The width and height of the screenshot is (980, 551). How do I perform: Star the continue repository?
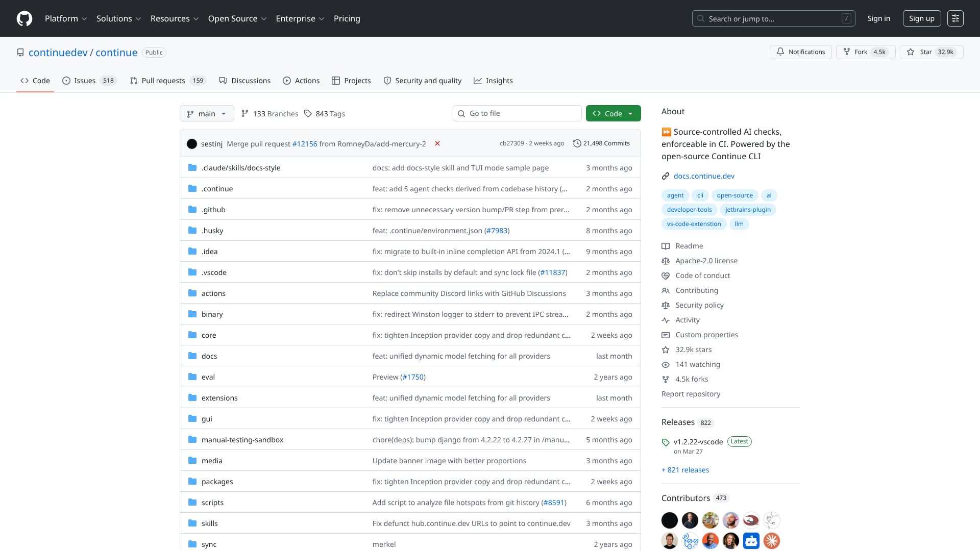932,52
